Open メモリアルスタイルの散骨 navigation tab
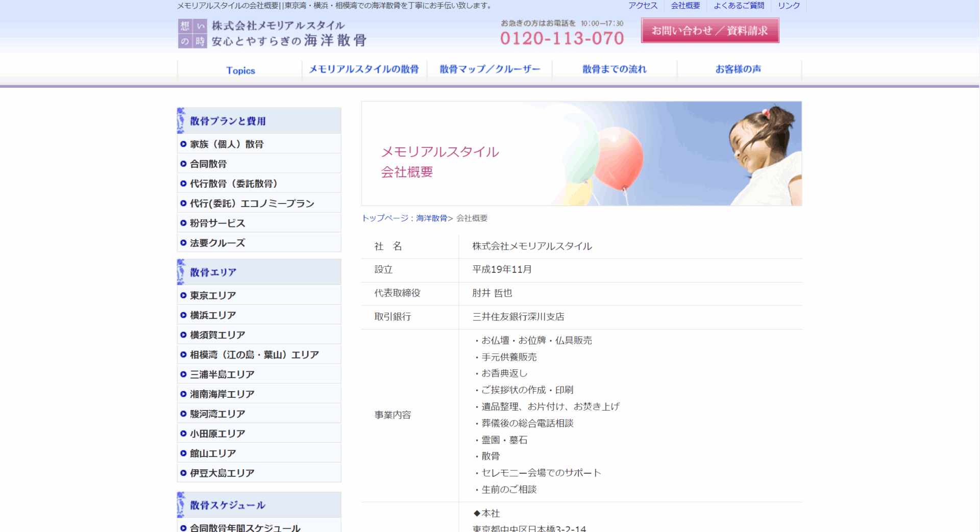 pyautogui.click(x=364, y=69)
